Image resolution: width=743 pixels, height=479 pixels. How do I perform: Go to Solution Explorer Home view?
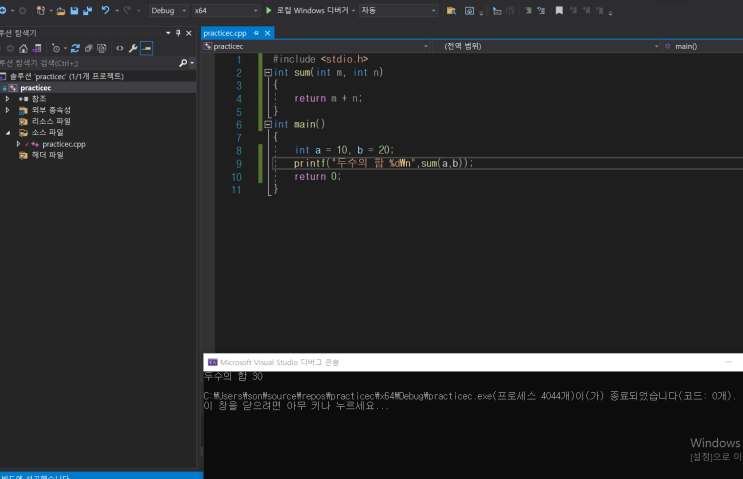click(x=23, y=48)
